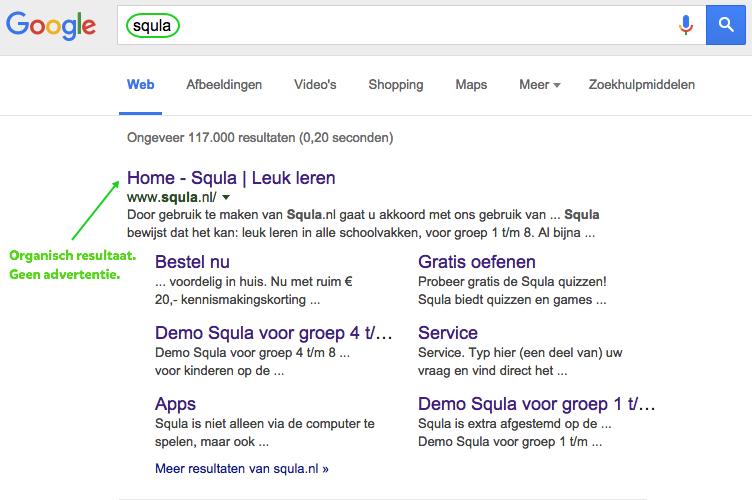Open the Apps sitelink

tap(175, 404)
